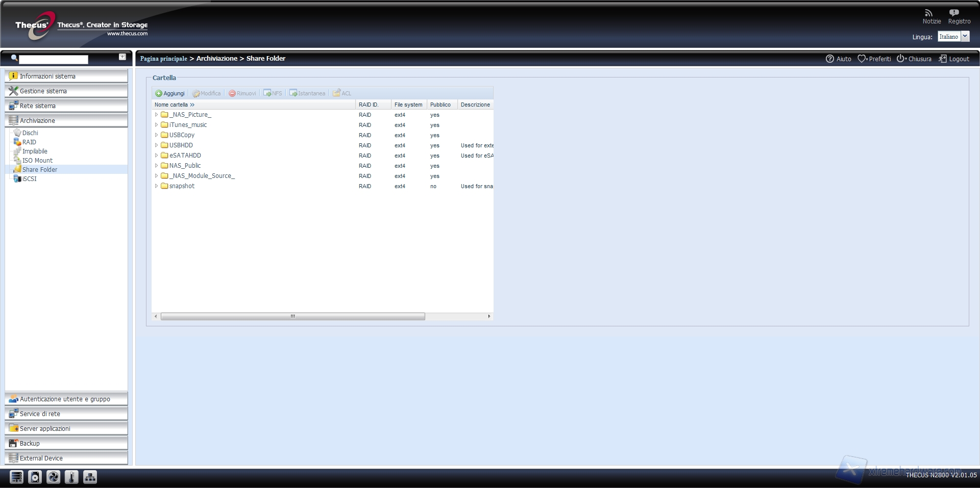Open fan status icon in bottom bar
This screenshot has width=980, height=488.
click(x=53, y=477)
